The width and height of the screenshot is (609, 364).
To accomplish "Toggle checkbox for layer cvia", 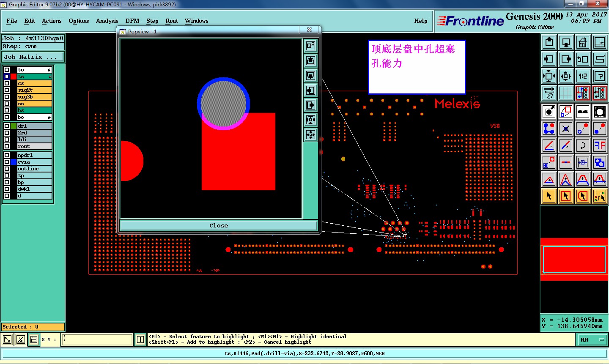I will [x=7, y=162].
